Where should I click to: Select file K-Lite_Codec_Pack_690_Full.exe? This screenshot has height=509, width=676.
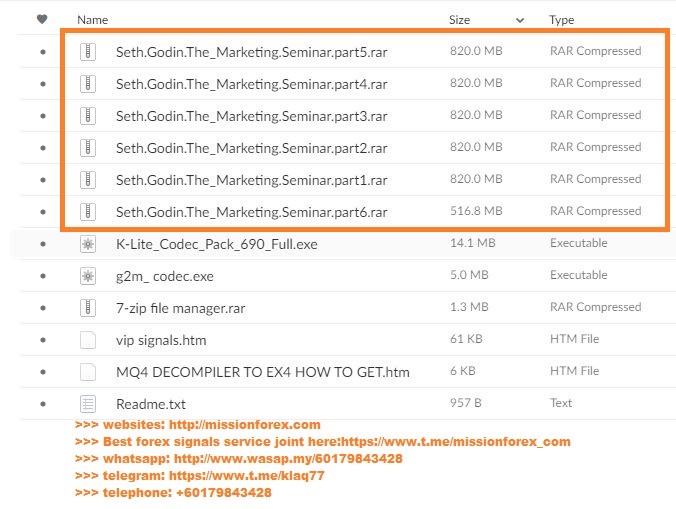[x=217, y=244]
